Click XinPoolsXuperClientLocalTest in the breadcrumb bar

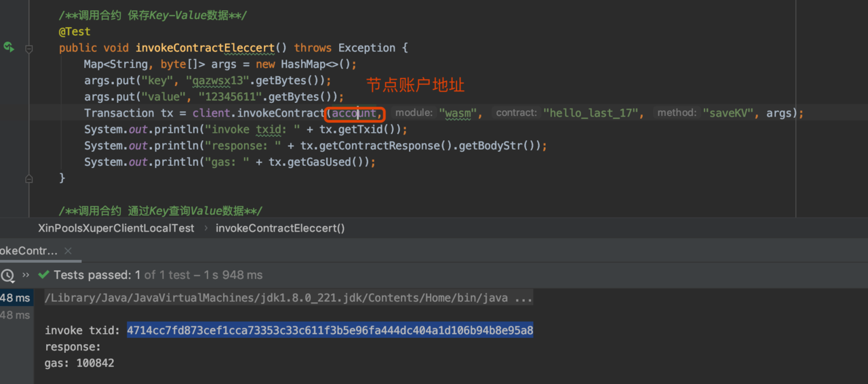pyautogui.click(x=116, y=228)
